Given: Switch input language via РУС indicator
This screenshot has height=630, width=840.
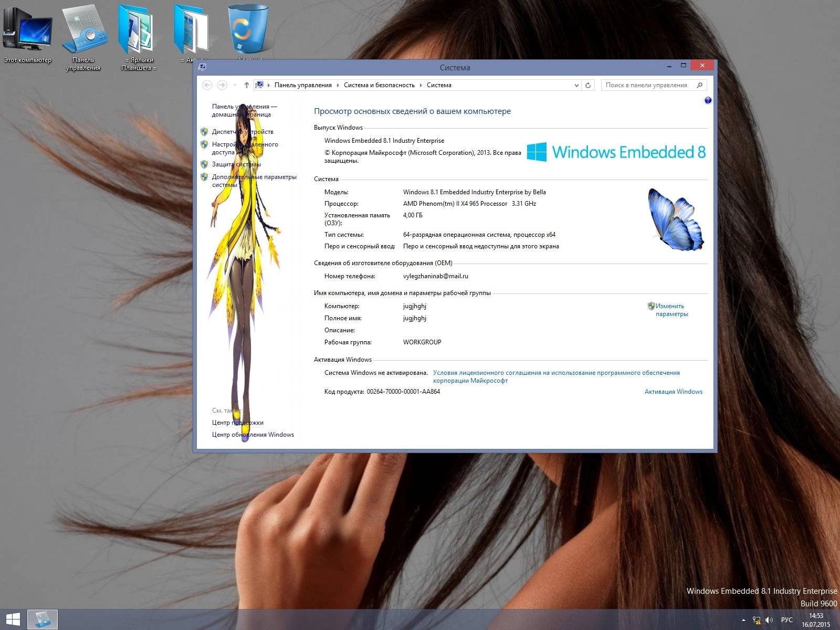Looking at the screenshot, I should (786, 620).
